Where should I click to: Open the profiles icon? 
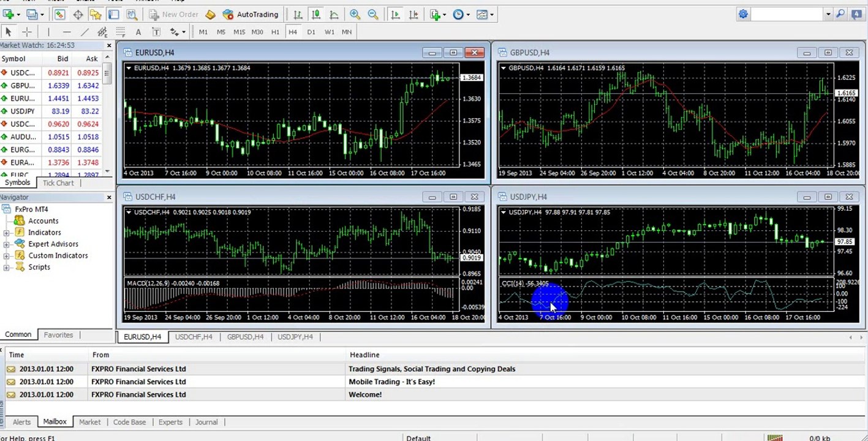coord(32,14)
